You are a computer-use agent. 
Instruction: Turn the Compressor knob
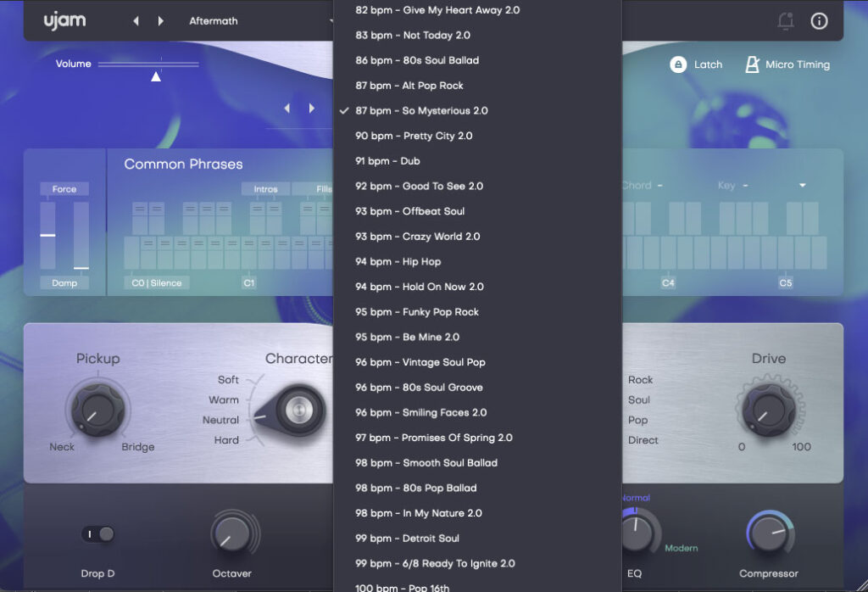tap(768, 534)
